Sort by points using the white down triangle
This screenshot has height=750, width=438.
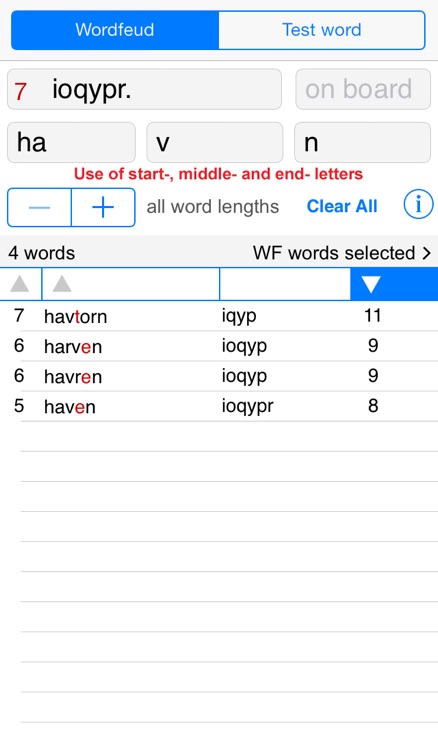(x=371, y=284)
